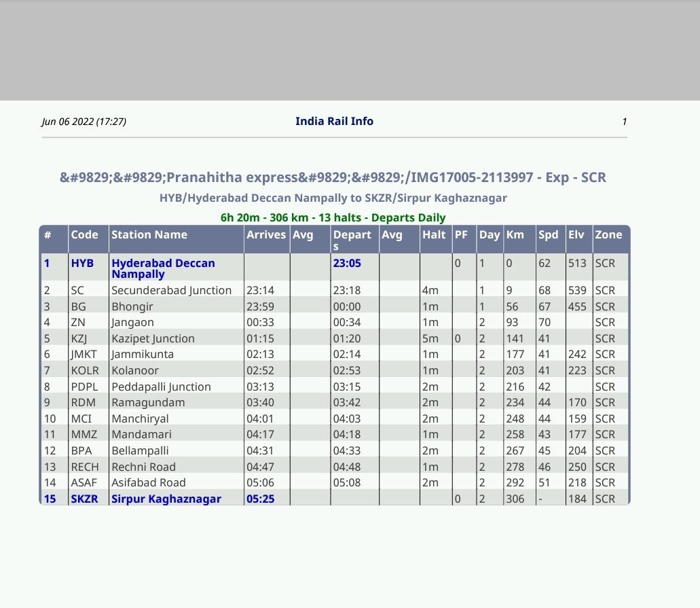Viewport: 700px width, 608px height.
Task: Click the 6h 20m - 306 km summary line
Action: click(x=333, y=217)
